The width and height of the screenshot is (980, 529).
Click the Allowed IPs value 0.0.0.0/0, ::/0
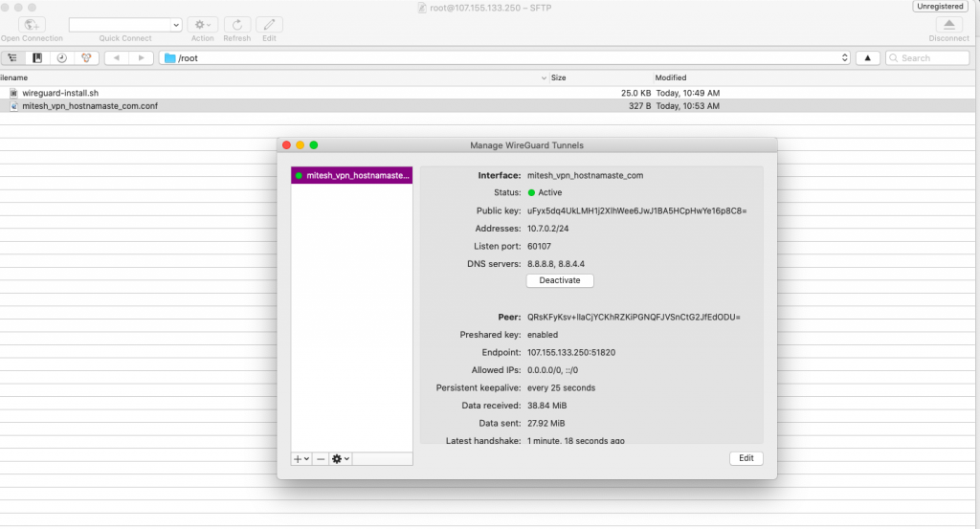click(x=552, y=370)
